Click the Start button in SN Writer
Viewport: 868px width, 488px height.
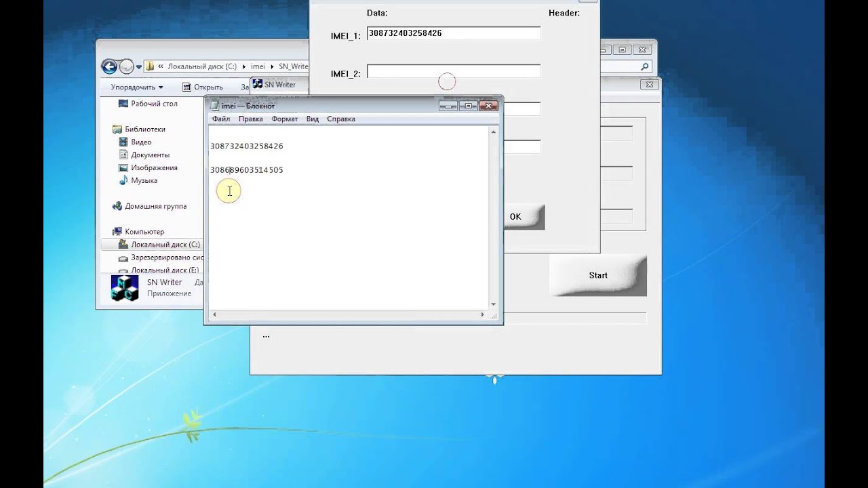point(598,275)
